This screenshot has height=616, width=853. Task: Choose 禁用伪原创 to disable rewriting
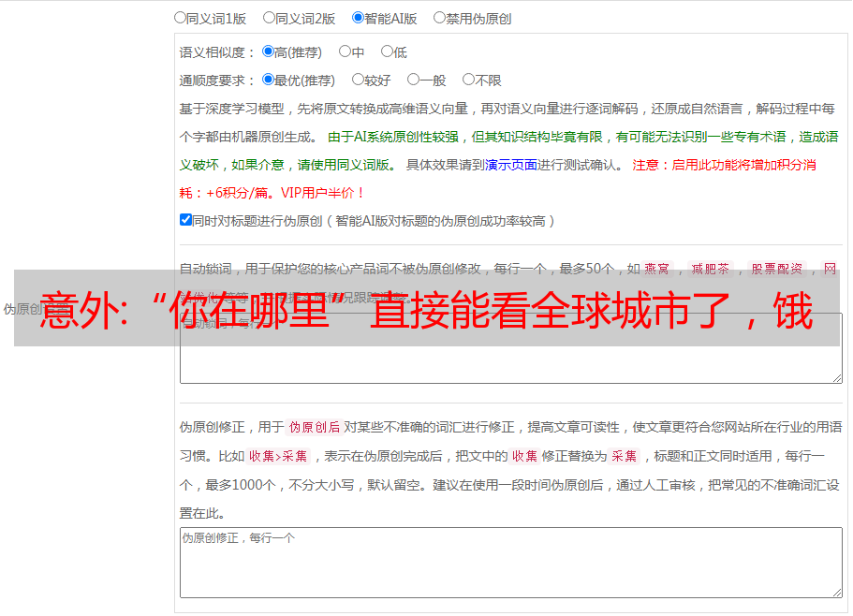tap(439, 17)
